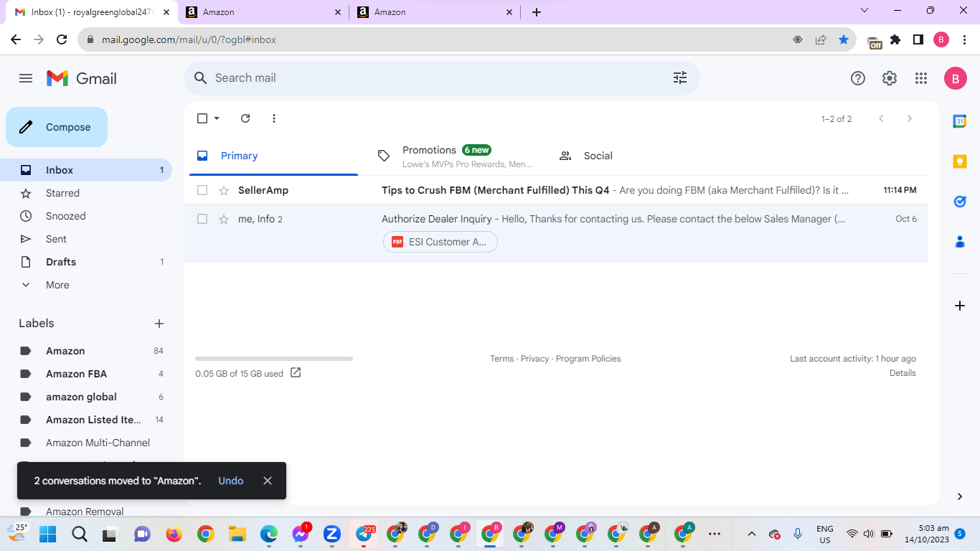Open Google Tasks side panel

tap(960, 202)
